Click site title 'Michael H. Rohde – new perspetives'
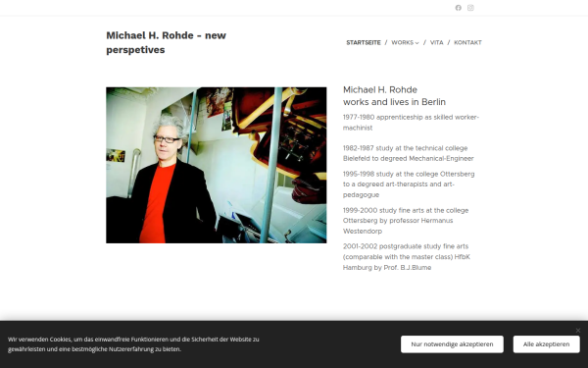The width and height of the screenshot is (588, 368). pos(167,42)
